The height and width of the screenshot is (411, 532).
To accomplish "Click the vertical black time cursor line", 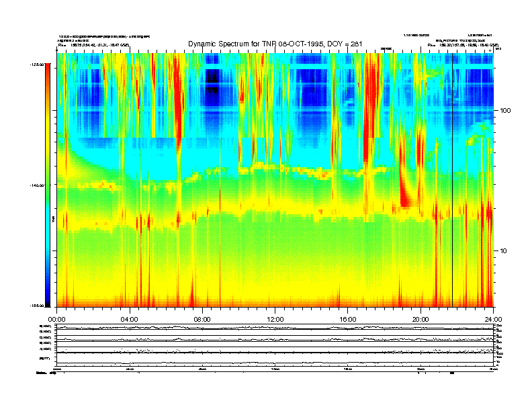I will pyautogui.click(x=452, y=180).
